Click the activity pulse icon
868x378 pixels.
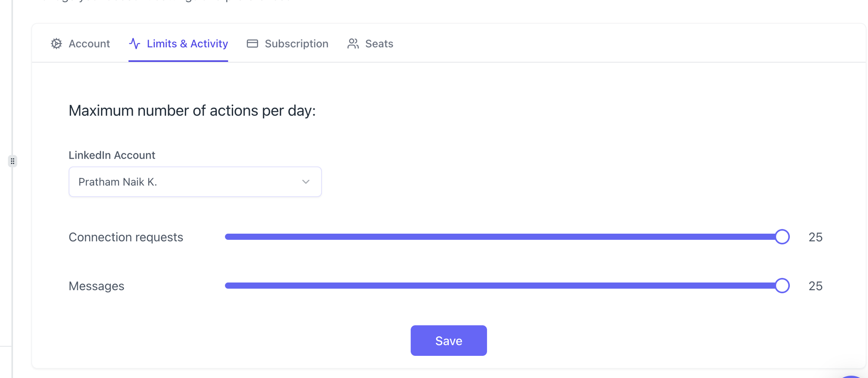135,43
